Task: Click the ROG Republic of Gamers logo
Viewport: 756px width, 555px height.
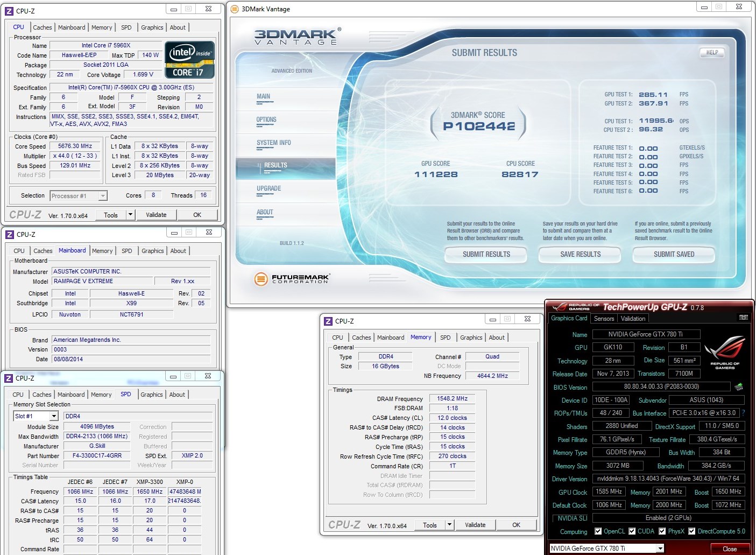Action: [724, 353]
